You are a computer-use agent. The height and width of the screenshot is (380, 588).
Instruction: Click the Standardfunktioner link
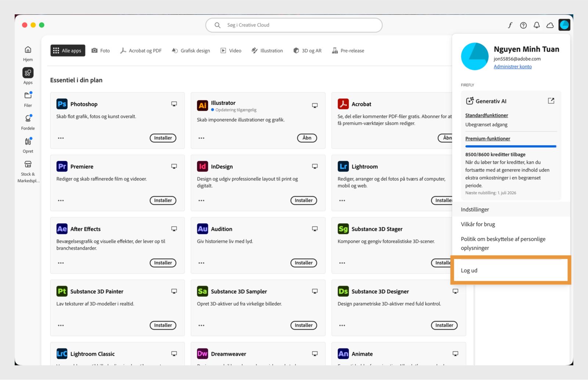click(x=487, y=115)
